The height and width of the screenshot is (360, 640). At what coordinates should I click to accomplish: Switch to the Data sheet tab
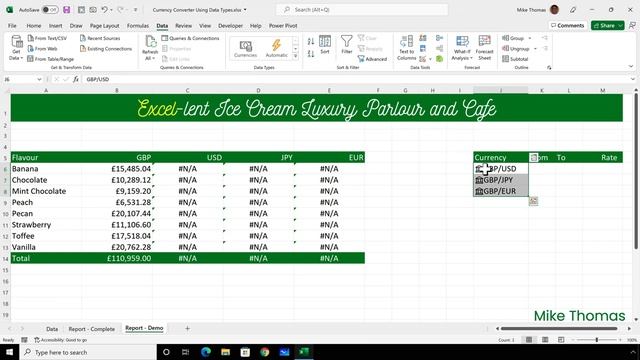(52, 329)
